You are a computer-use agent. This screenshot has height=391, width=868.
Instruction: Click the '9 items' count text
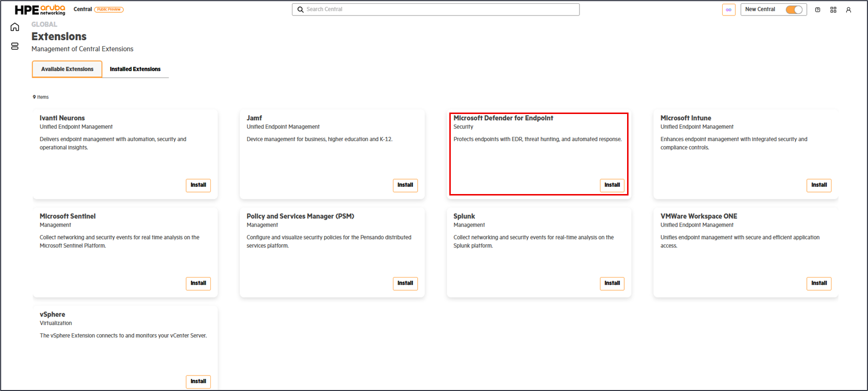click(x=41, y=97)
